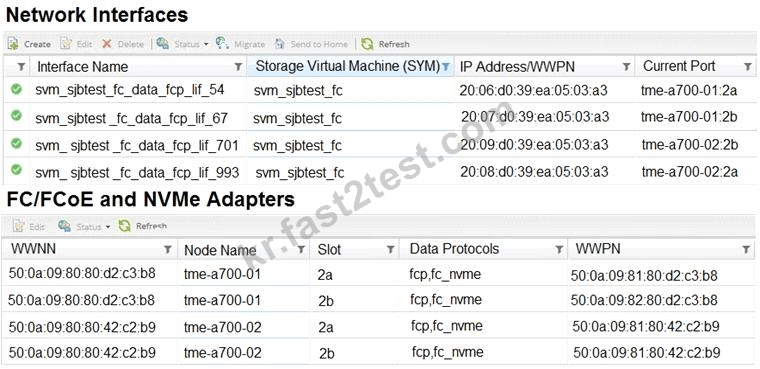Click the Delete red X icon
Screen dimensions: 760x369
[107, 44]
